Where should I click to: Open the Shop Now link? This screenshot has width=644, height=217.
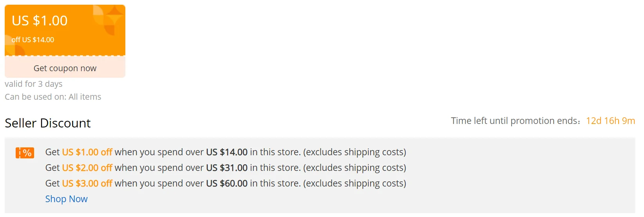[x=66, y=199]
